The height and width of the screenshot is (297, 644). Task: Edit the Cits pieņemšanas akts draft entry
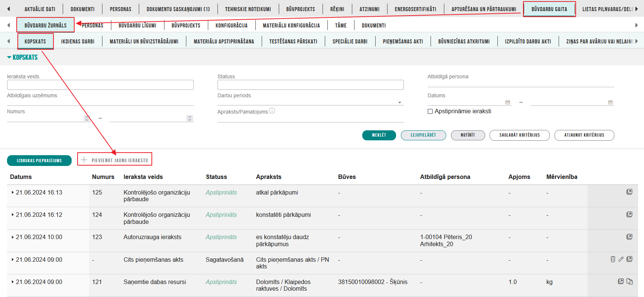(x=621, y=259)
